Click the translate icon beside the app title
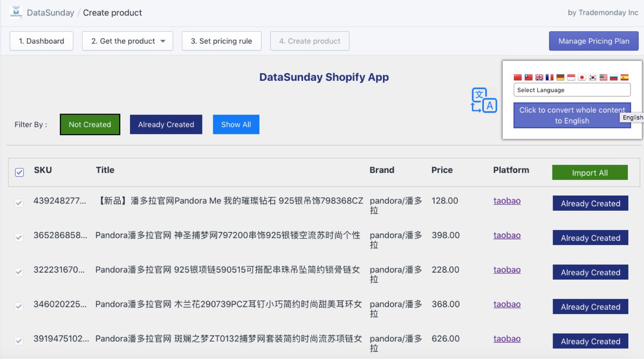644x362 pixels. tap(484, 101)
